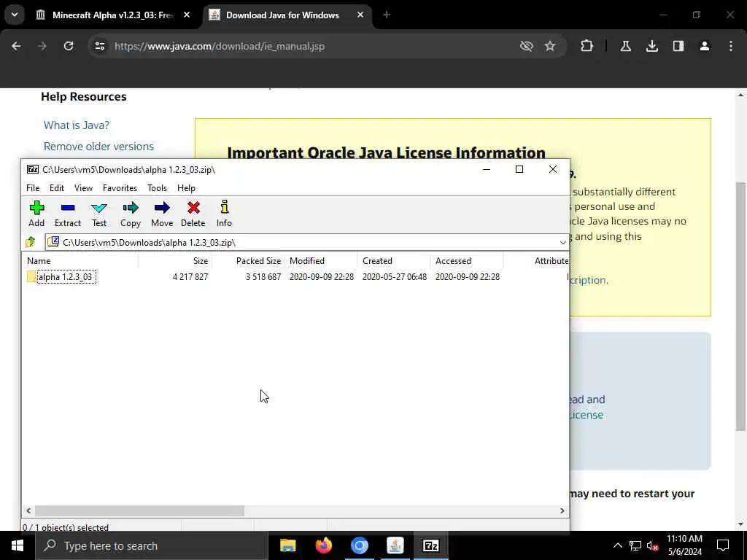View site information in the address bar
Screen dimensions: 747x560
(x=99, y=46)
